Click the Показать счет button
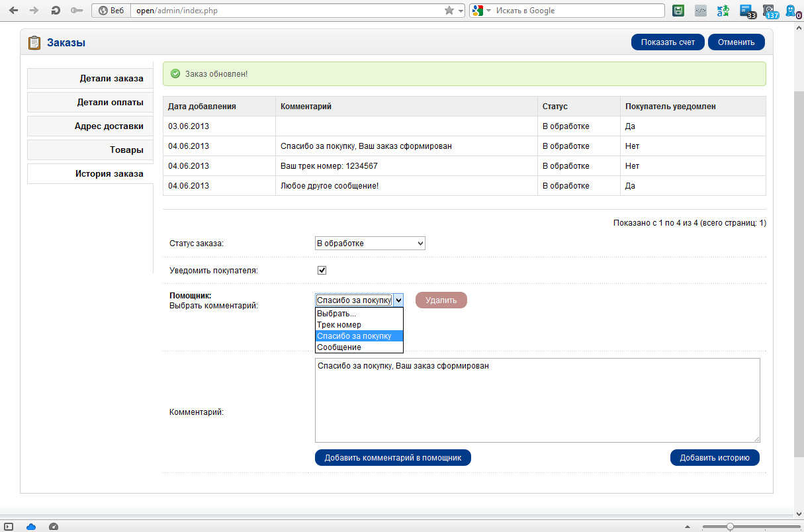This screenshot has height=532, width=804. coord(668,42)
